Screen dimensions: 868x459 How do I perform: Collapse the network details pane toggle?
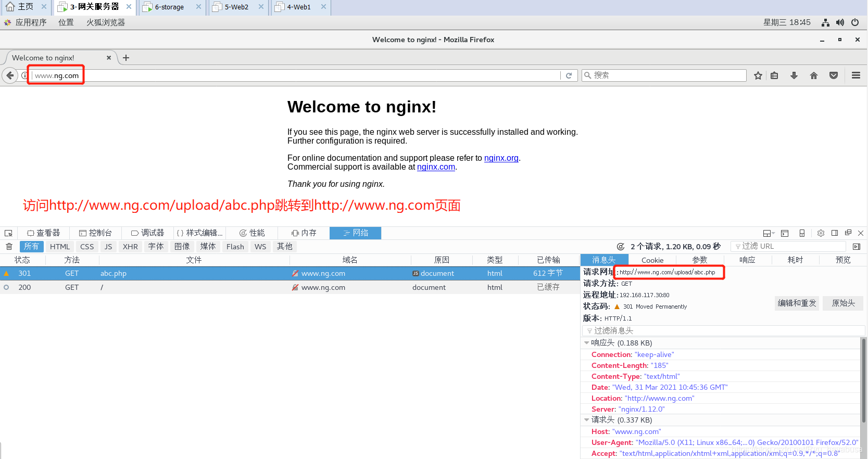point(857,247)
